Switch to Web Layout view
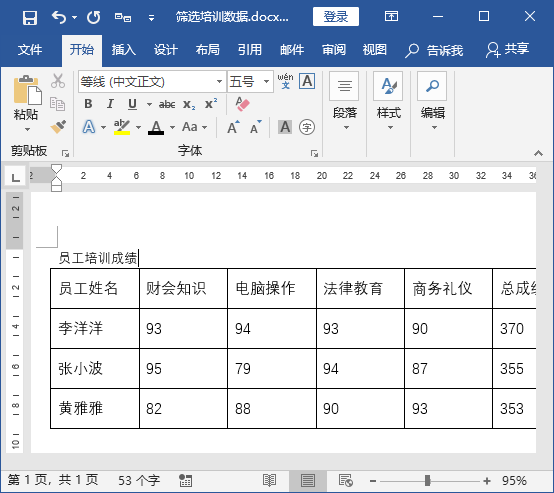 point(346,481)
